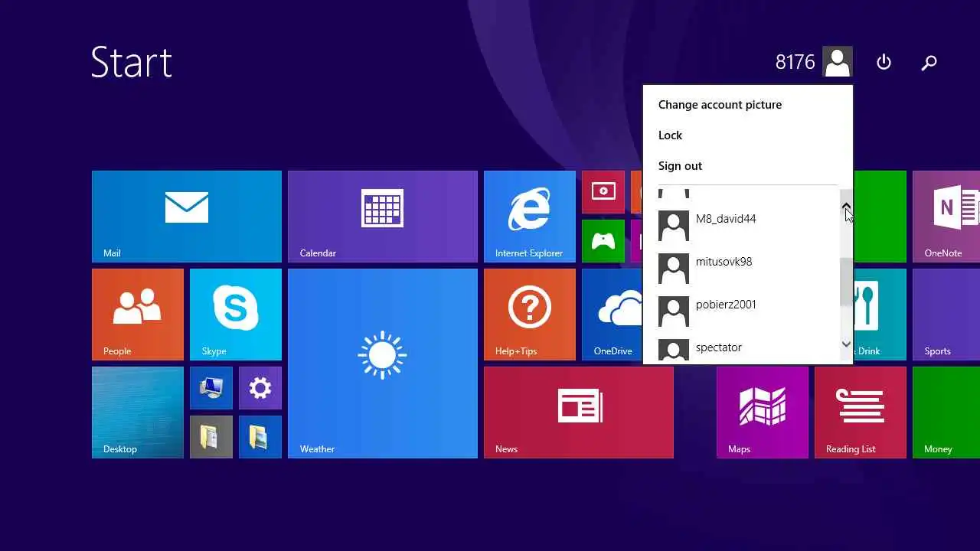The height and width of the screenshot is (551, 980).
Task: Open the Reading List tile
Action: [861, 412]
